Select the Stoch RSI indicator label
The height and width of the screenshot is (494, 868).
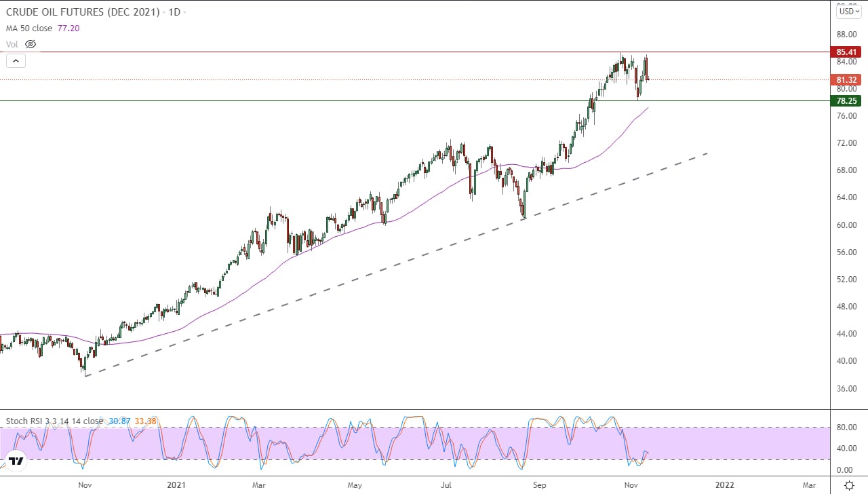click(x=54, y=421)
